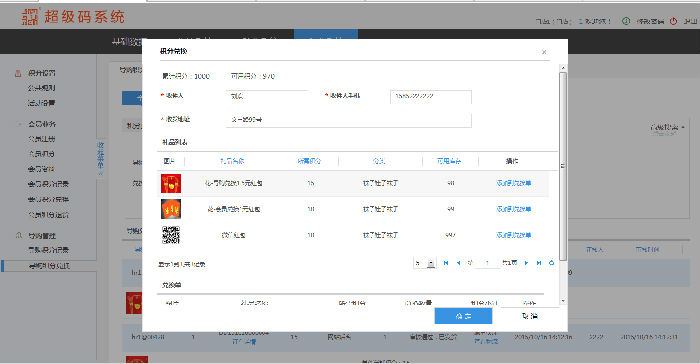Collapse the sidebar via 收起菜单 tab
This screenshot has height=364, width=700.
(x=100, y=158)
